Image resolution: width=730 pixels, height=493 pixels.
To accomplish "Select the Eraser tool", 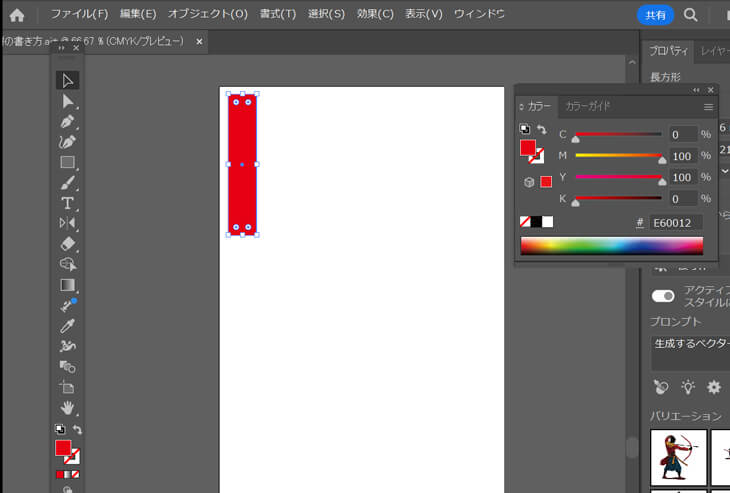I will 68,243.
